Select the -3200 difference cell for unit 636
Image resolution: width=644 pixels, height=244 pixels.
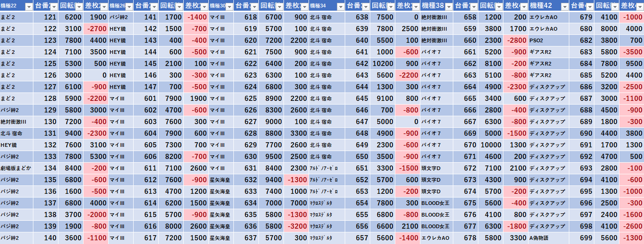pos(296,226)
